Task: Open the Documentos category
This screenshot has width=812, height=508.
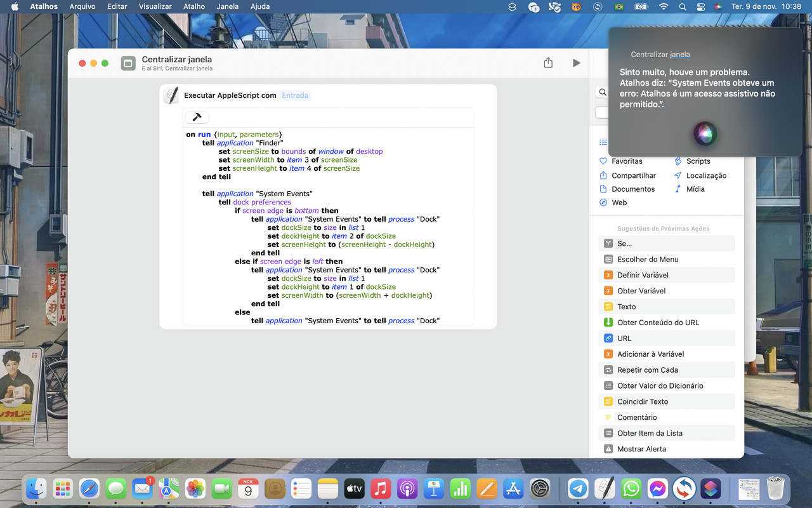Action: (627, 189)
